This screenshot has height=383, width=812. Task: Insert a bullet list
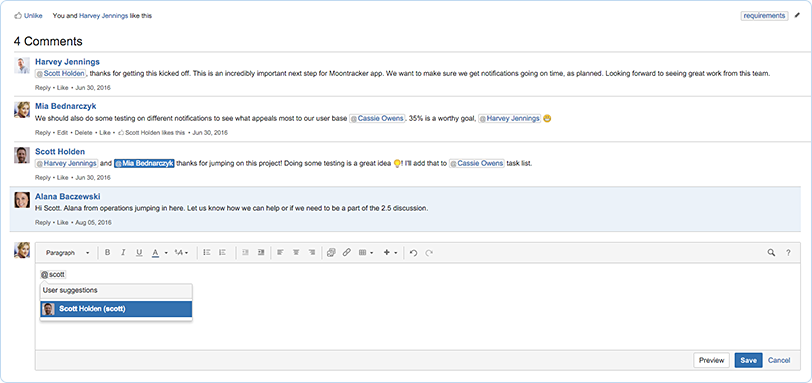(207, 253)
